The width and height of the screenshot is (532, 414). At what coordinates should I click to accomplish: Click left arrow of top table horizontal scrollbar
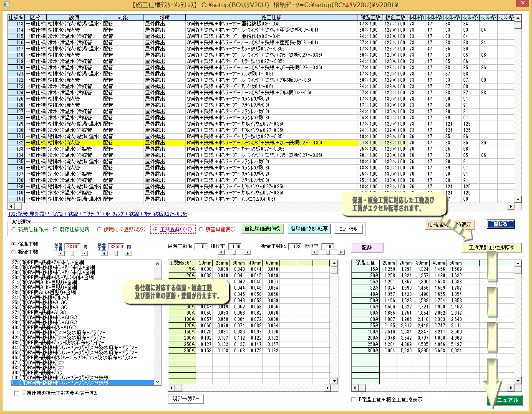(x=11, y=206)
